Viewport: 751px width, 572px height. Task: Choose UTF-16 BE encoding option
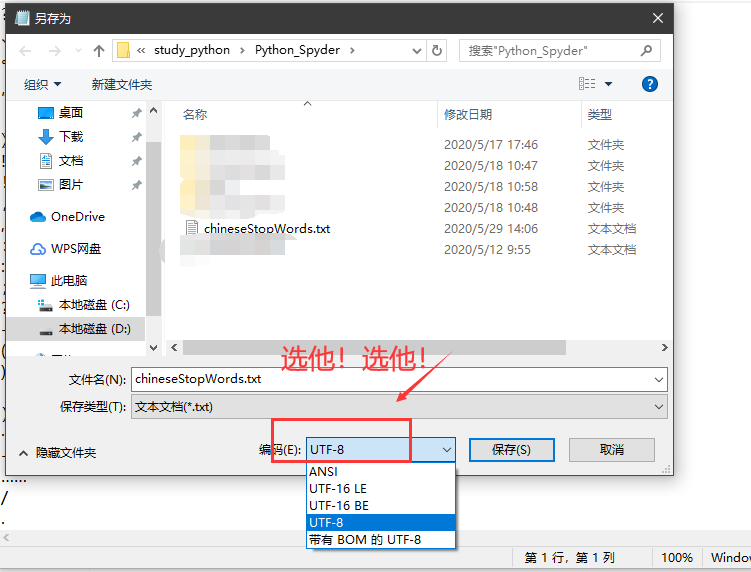[x=380, y=505]
